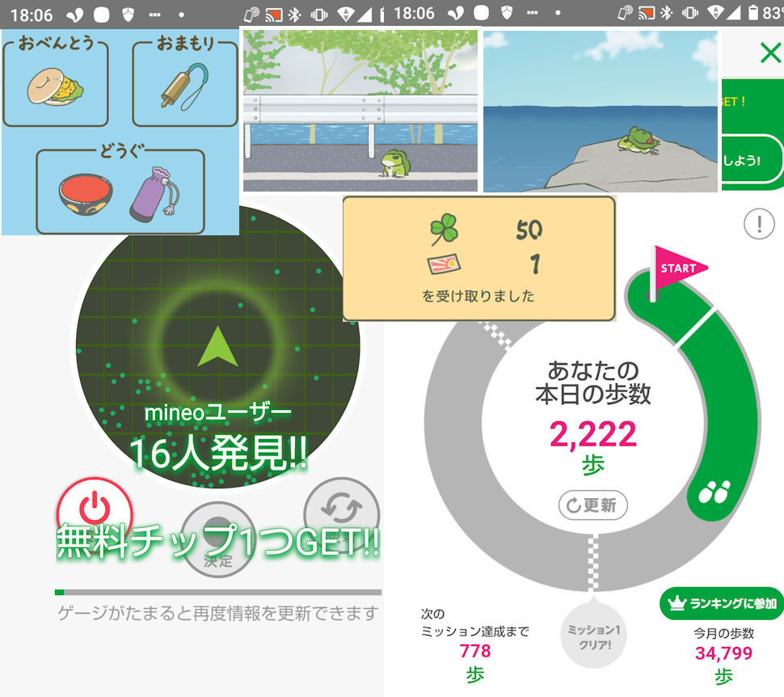
Task: Tap the mineoユーザー radar label
Action: [217, 413]
